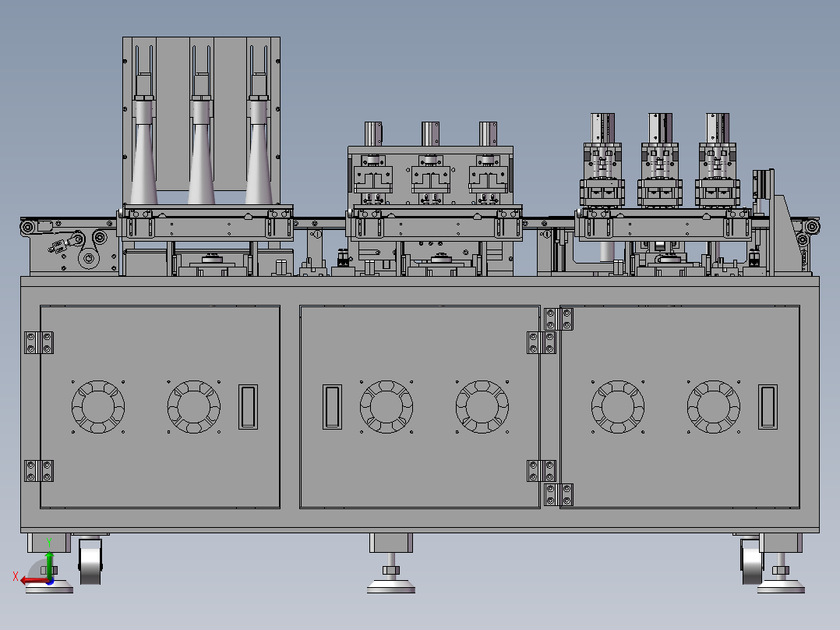Viewport: 840px width, 630px height.
Task: Select the right fan on the right door
Action: click(714, 407)
